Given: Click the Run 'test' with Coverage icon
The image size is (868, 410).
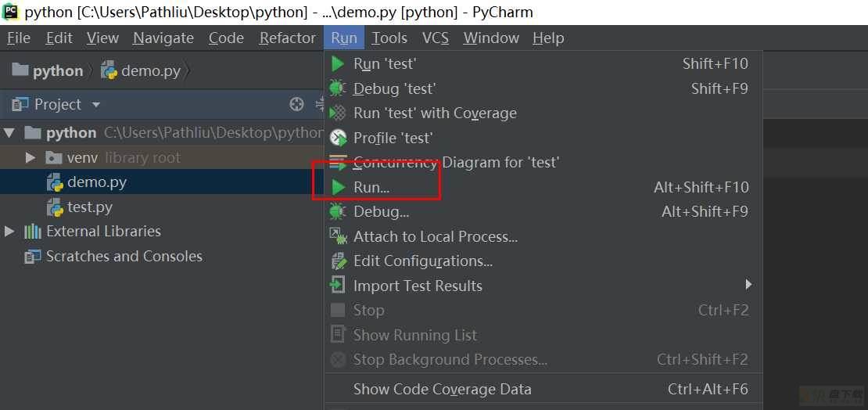Looking at the screenshot, I should click(x=338, y=113).
